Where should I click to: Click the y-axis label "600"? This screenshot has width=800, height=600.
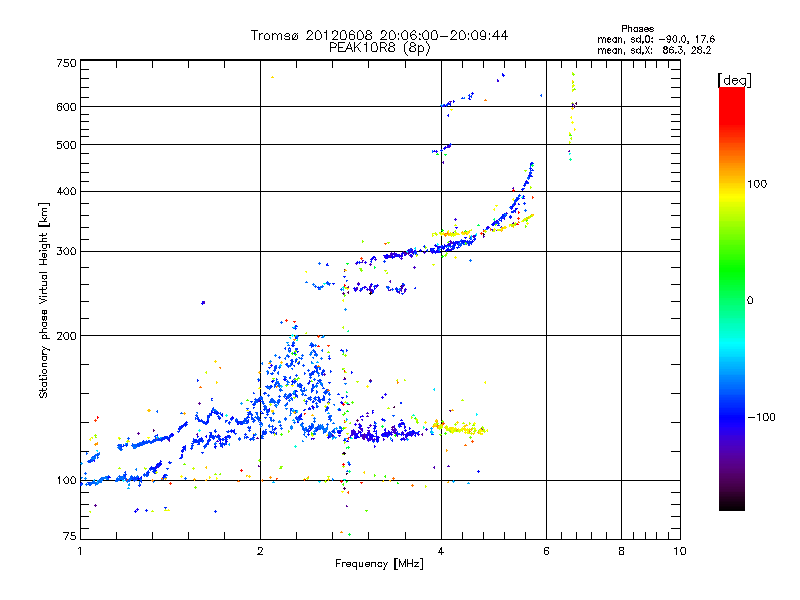coord(66,107)
